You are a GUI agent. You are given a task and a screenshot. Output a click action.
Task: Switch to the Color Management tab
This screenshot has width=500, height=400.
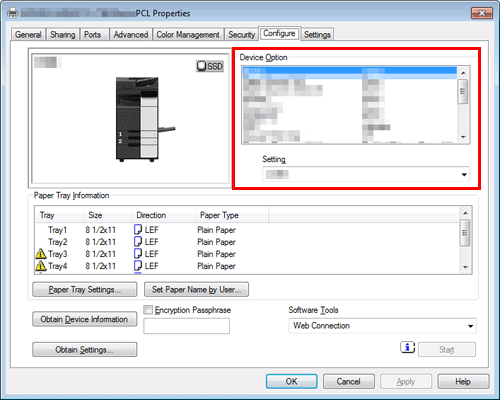[188, 34]
